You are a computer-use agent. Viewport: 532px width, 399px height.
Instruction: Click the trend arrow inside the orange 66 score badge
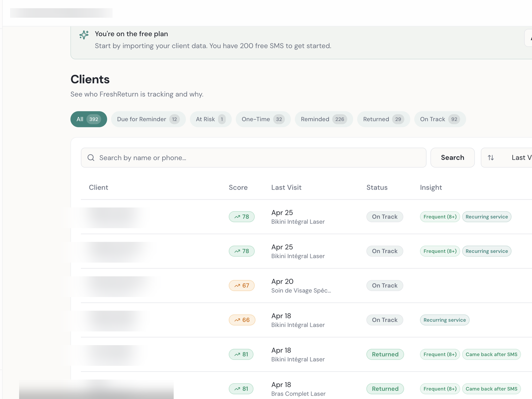237,320
